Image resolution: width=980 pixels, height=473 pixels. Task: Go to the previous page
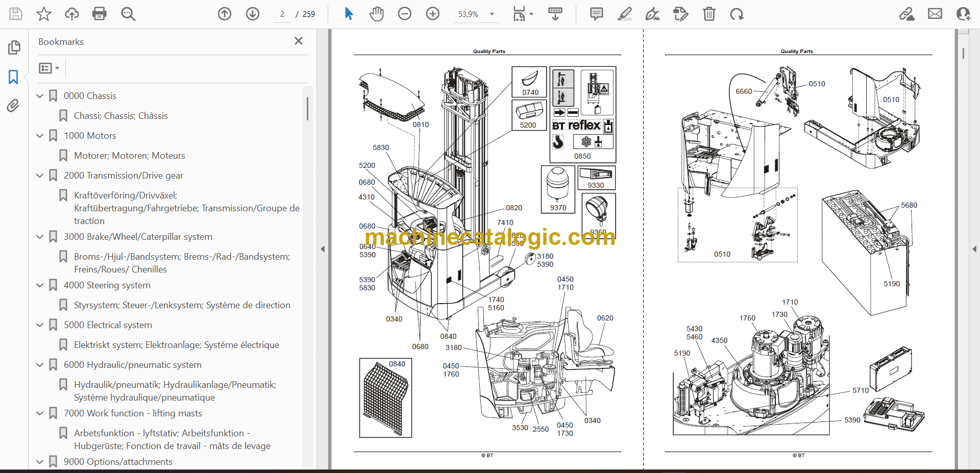(x=225, y=14)
